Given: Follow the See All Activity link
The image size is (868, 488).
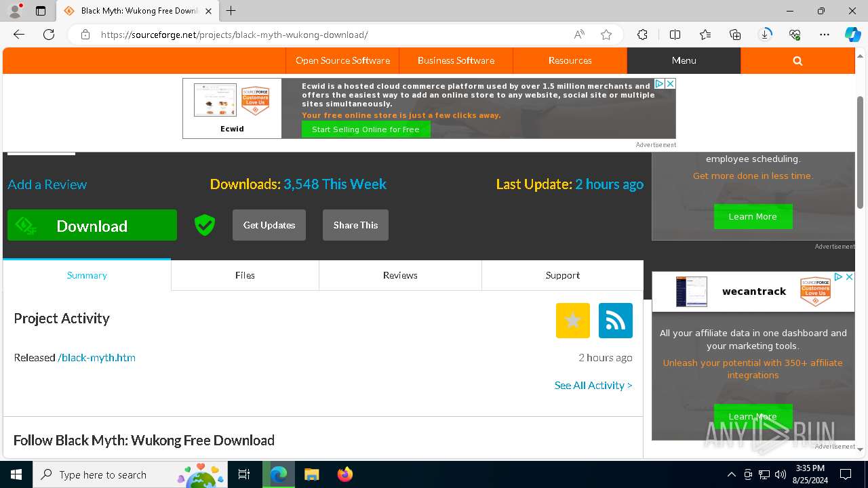Looking at the screenshot, I should pos(593,385).
